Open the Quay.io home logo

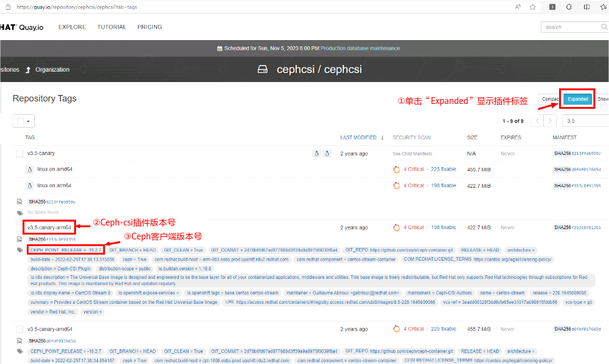(x=22, y=27)
